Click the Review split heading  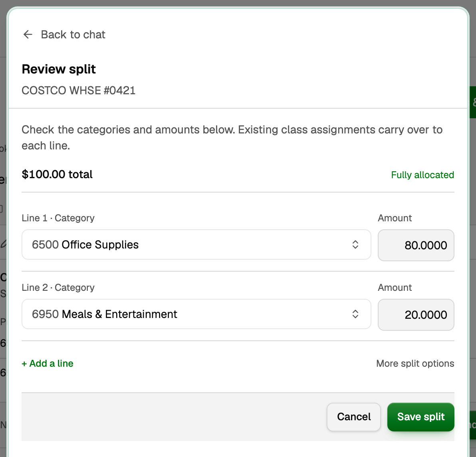(59, 69)
